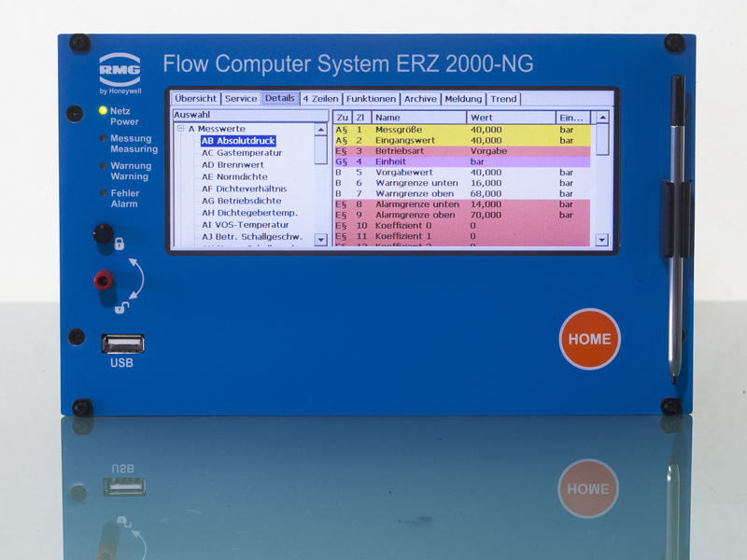
Task: Select the Details tab
Action: (x=280, y=98)
